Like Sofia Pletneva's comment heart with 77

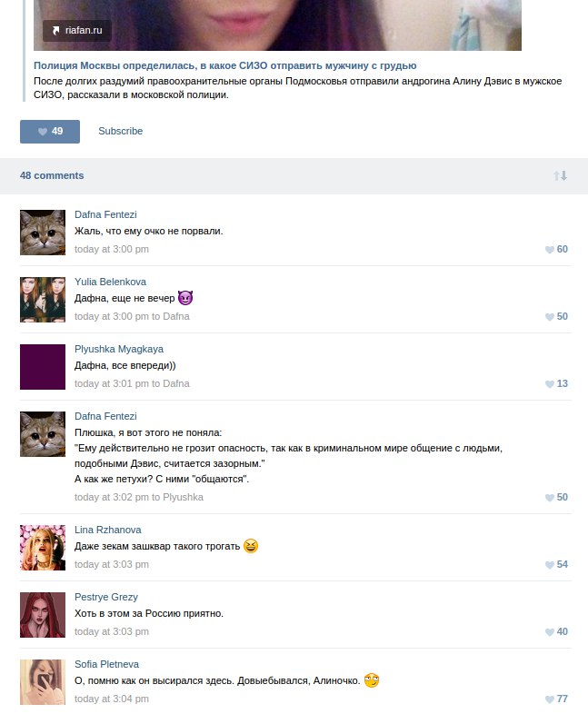[x=556, y=699]
